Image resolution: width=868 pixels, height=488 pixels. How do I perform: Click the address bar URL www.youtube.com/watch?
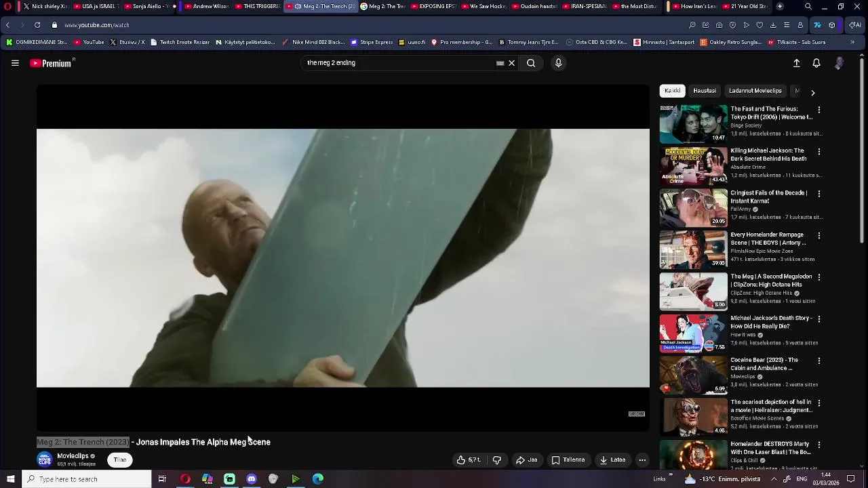tap(97, 25)
